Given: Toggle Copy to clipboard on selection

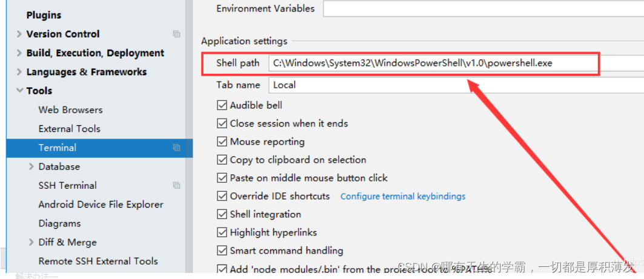Looking at the screenshot, I should click(x=222, y=160).
